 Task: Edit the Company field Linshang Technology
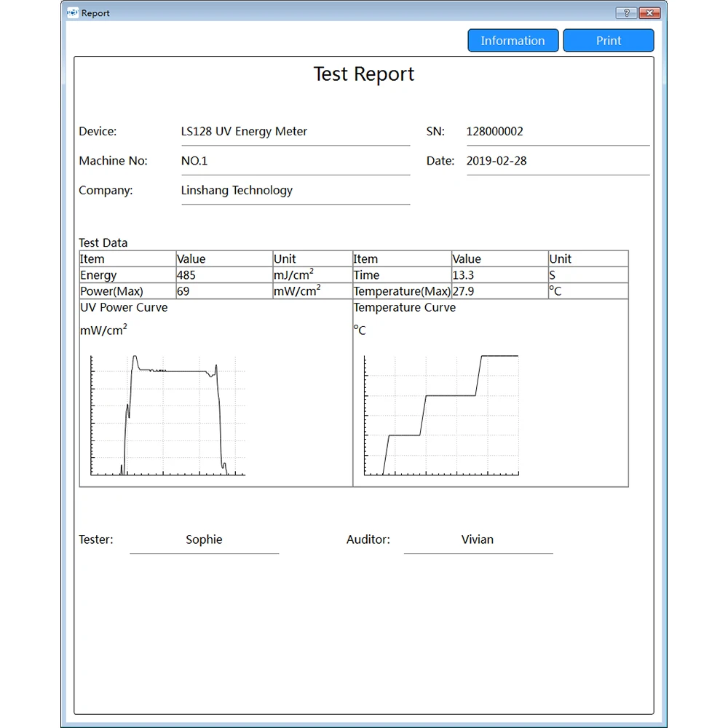click(295, 191)
